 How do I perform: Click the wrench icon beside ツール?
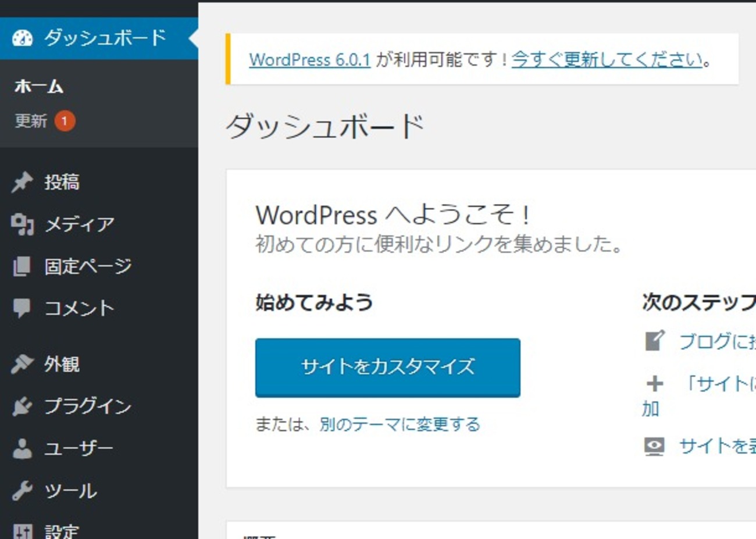22,491
